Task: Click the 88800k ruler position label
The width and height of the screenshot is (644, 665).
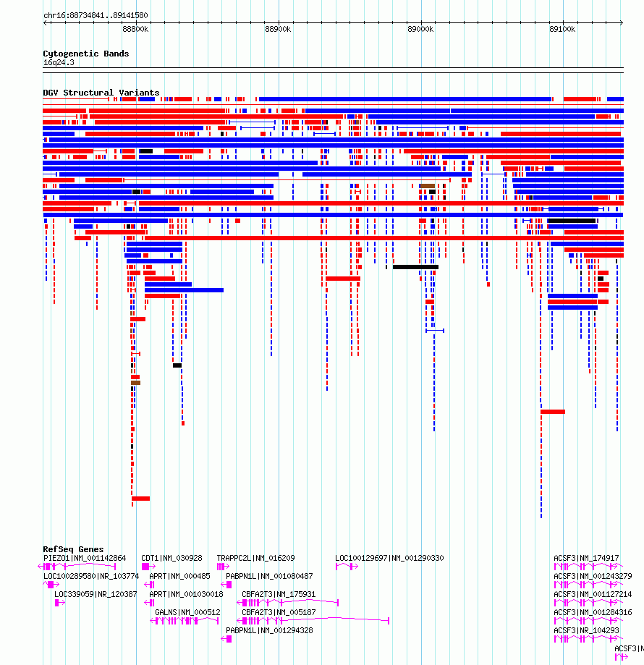Action: coord(135,29)
